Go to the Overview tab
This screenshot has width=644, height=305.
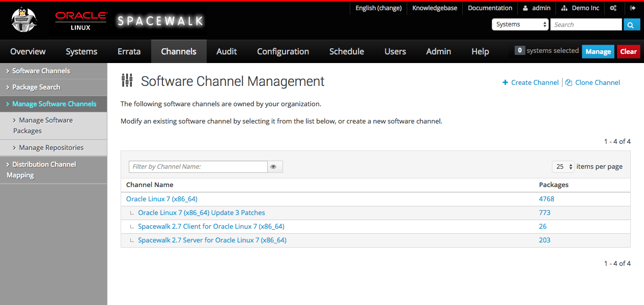[28, 51]
